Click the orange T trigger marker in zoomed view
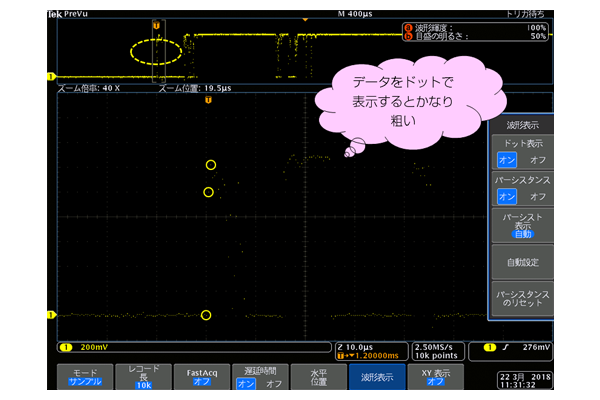This screenshot has width=600, height=400. 208,100
